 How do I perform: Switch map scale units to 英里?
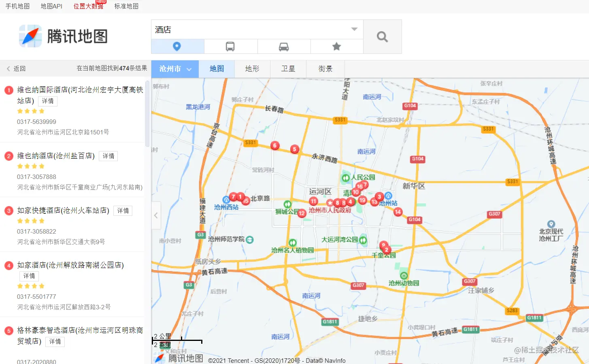(164, 345)
